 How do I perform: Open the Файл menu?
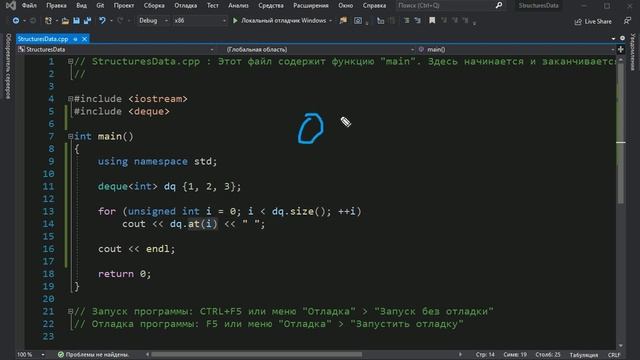(29, 6)
